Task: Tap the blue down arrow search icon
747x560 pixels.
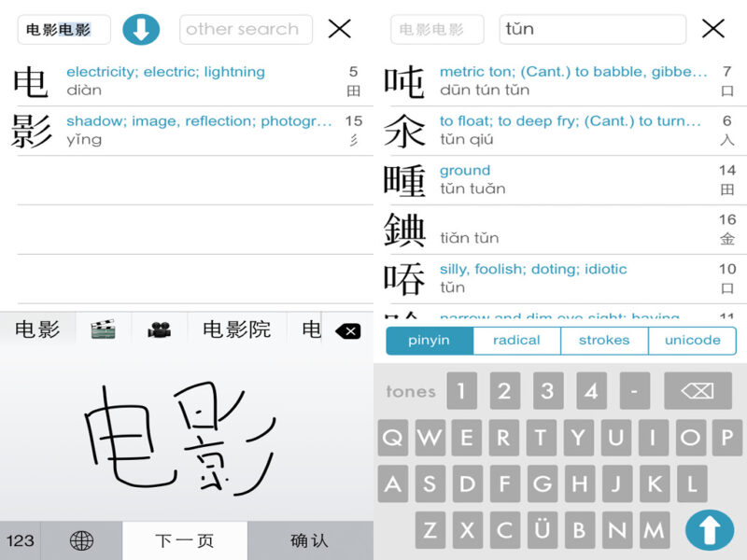Action: [x=140, y=29]
